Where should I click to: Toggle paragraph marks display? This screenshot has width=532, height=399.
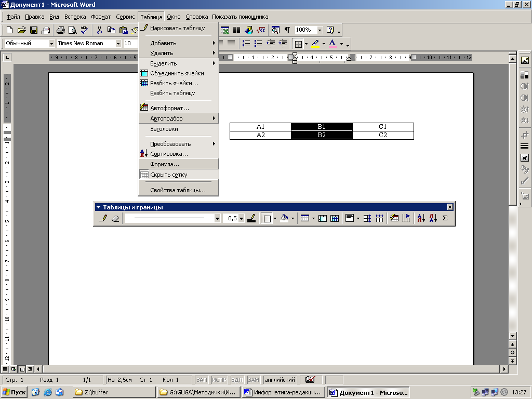click(x=287, y=30)
